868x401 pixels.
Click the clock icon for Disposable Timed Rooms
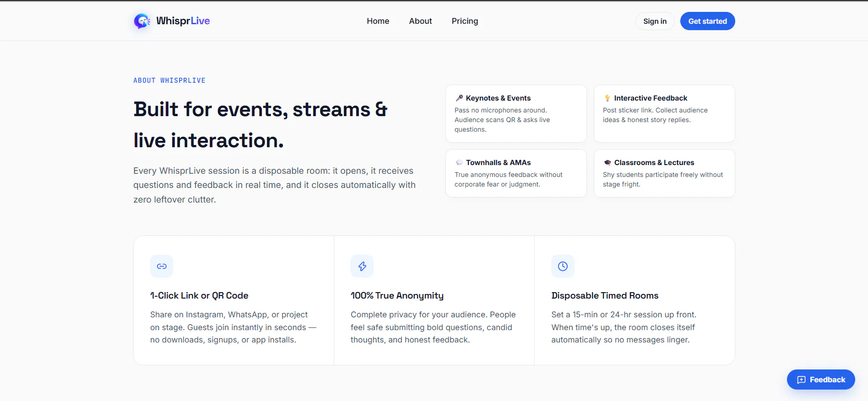563,266
